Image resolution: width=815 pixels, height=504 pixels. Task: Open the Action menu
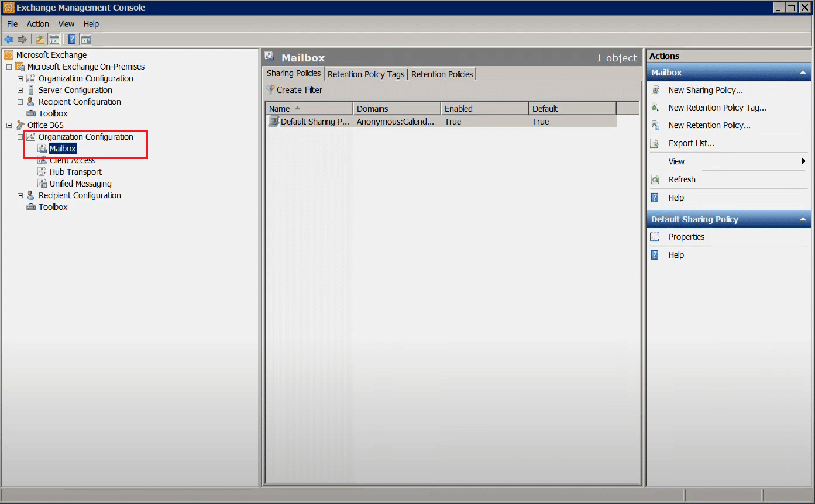point(38,24)
